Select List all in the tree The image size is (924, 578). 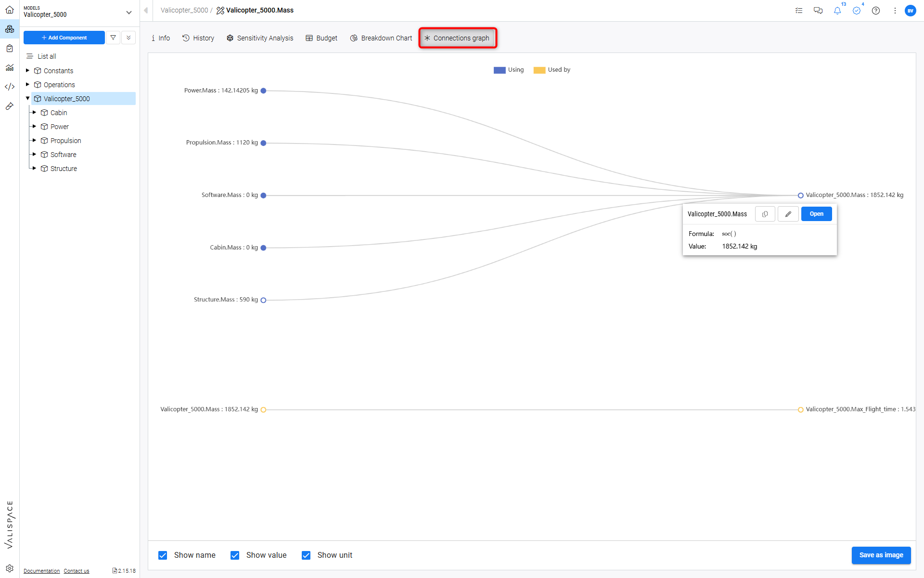coord(47,56)
